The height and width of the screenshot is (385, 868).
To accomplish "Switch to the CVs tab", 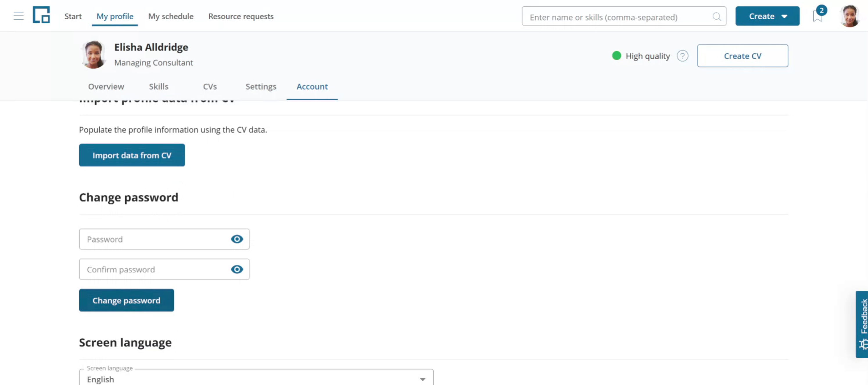I will 209,87.
